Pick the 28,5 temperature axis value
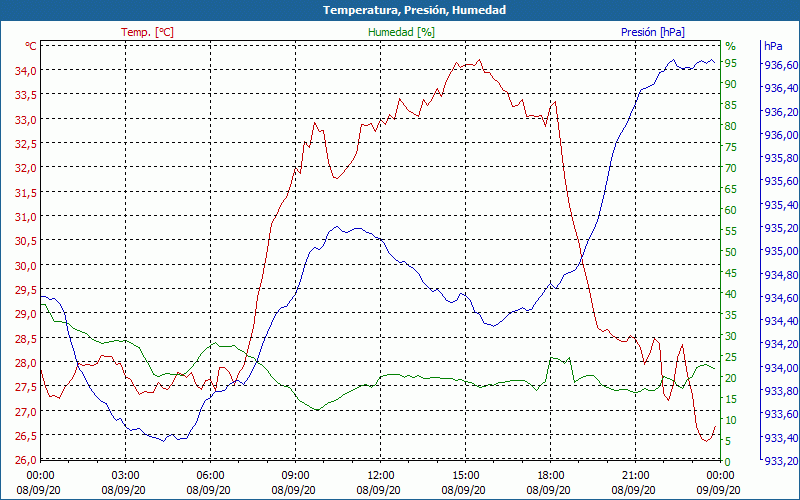 (26, 339)
